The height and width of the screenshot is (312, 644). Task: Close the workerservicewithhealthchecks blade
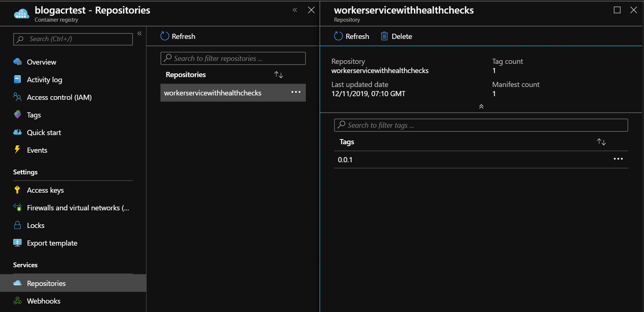point(634,10)
